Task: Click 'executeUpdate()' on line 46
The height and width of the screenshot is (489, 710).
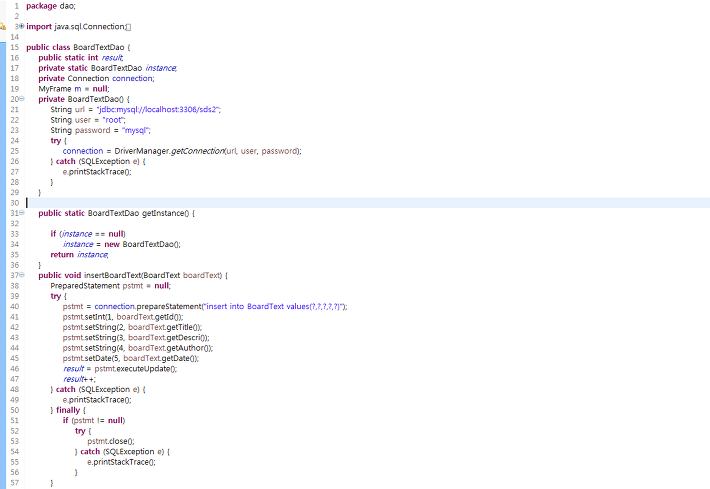Action: click(145, 369)
